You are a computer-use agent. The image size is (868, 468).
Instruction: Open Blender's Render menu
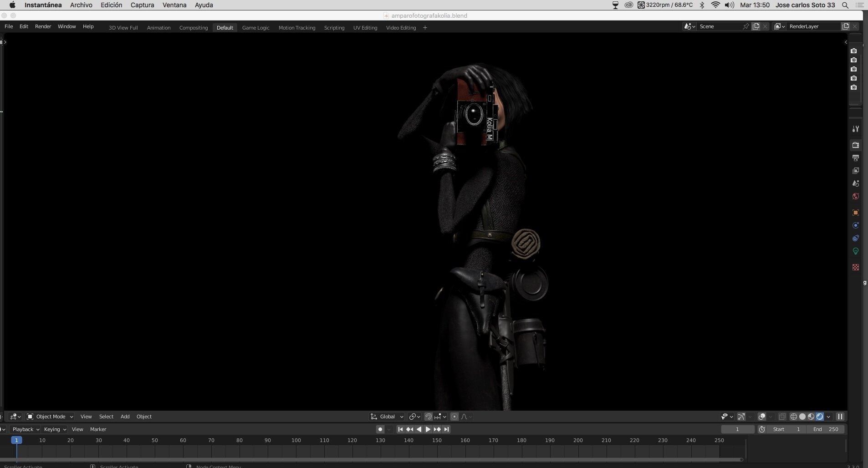43,26
